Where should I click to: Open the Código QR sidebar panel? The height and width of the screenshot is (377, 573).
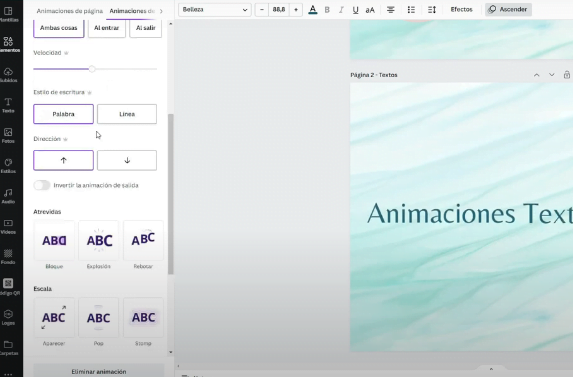(x=8, y=287)
